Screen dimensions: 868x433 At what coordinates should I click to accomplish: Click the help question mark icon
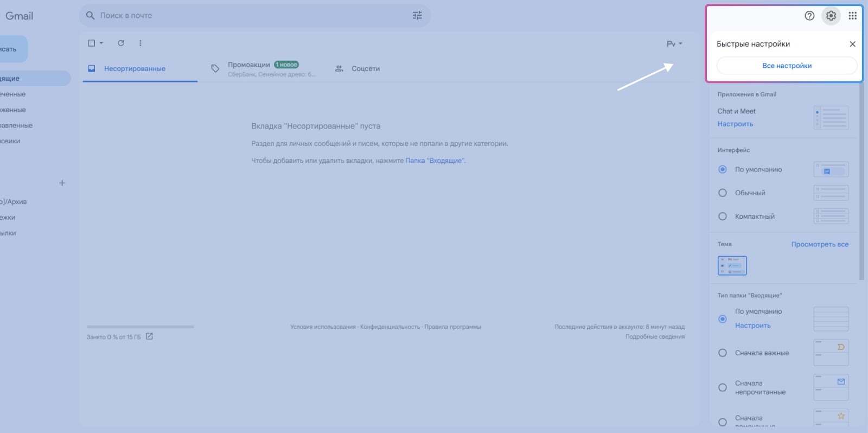(x=809, y=16)
